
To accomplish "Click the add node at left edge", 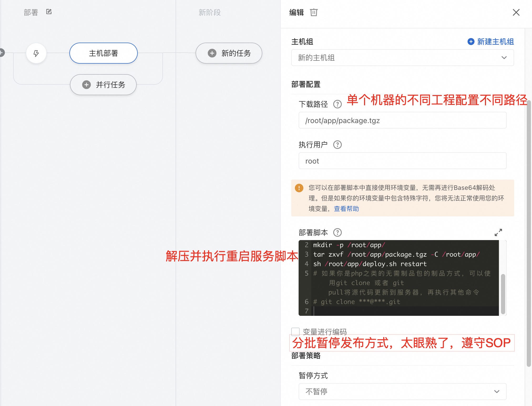I will click(2, 53).
